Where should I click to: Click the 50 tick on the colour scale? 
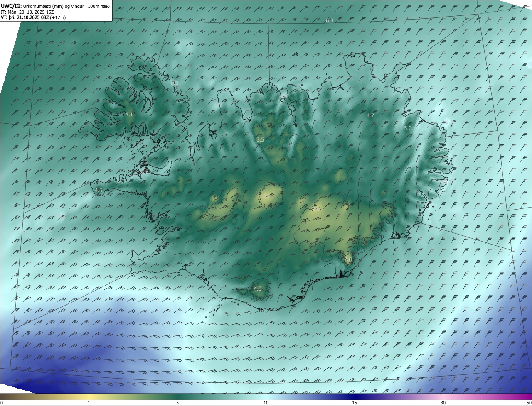pos(529,403)
